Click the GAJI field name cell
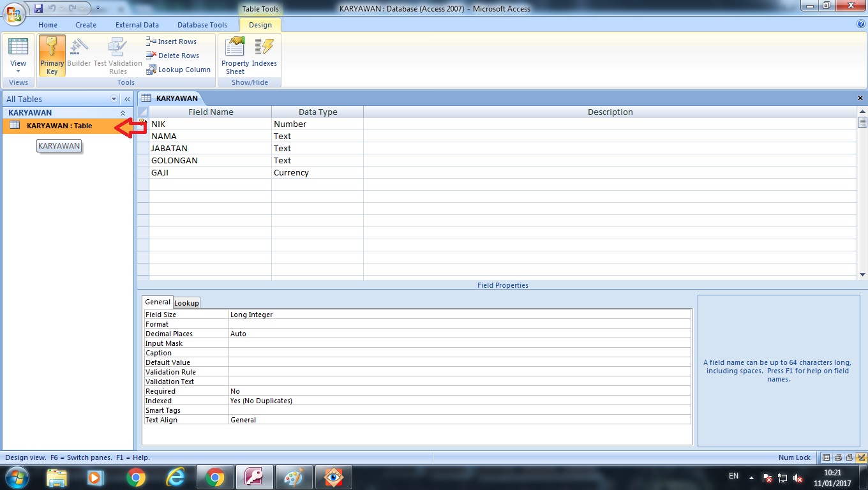 (x=211, y=172)
